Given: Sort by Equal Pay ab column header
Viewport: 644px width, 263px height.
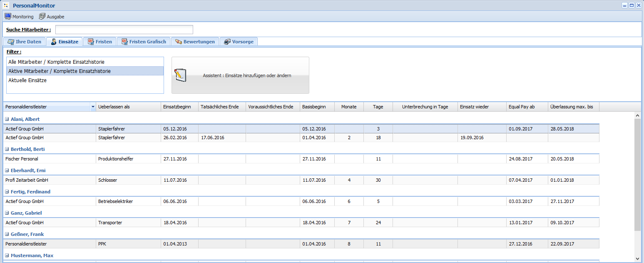Looking at the screenshot, I should [x=527, y=107].
